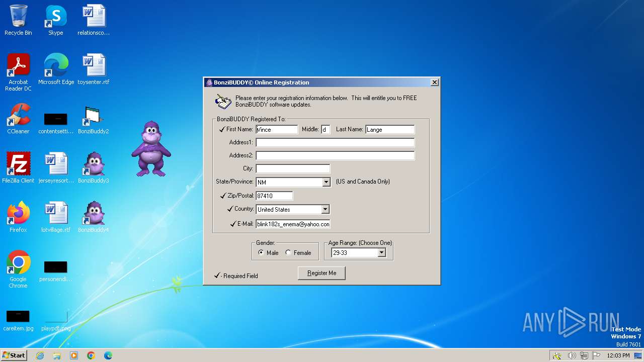
Task: Close the BonziBUDDY Online Registration dialog
Action: coord(435,82)
